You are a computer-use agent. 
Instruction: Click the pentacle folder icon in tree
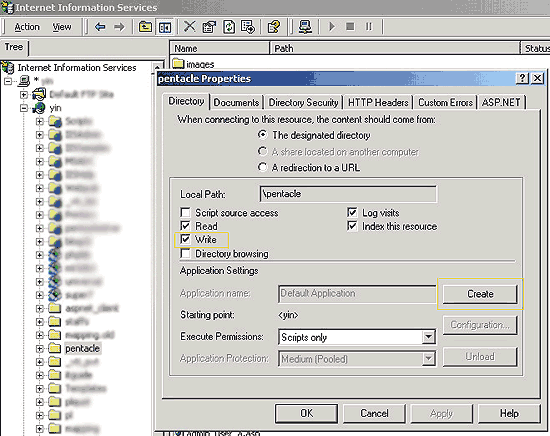click(54, 348)
